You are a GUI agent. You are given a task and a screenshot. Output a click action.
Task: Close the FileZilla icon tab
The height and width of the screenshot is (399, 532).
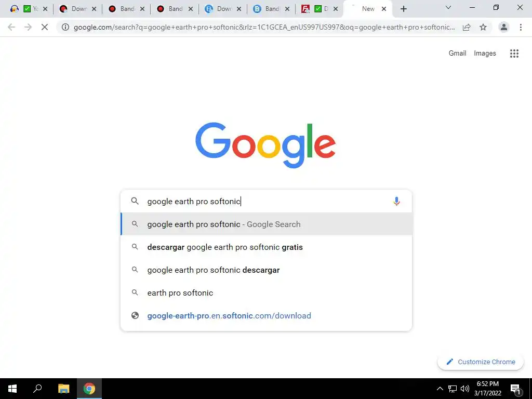click(336, 9)
